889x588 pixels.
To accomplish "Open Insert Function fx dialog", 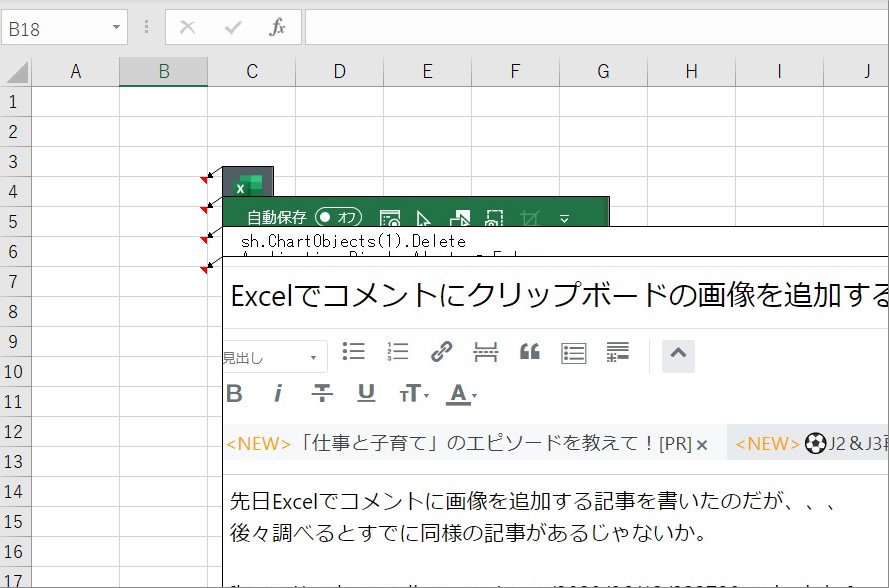I will [x=277, y=27].
